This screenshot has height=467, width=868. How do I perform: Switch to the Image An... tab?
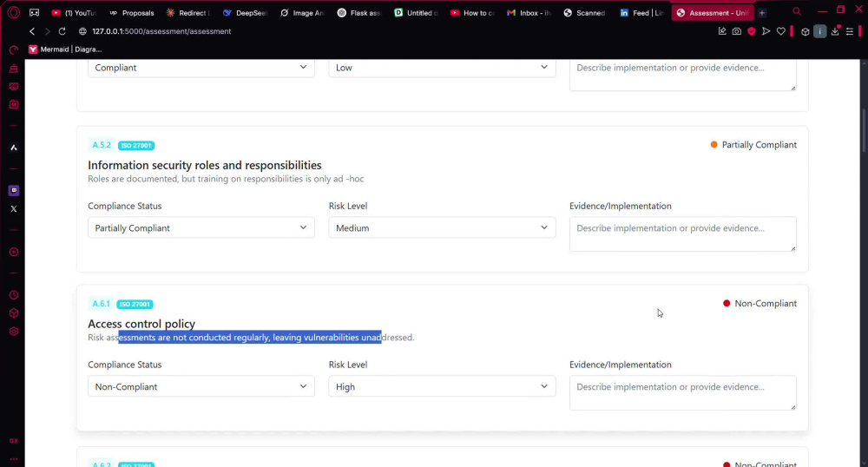pos(302,13)
